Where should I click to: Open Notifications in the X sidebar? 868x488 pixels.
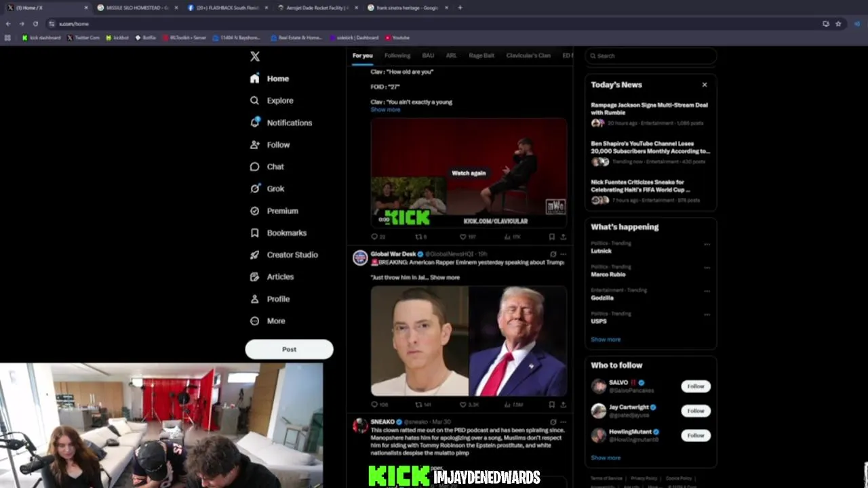click(281, 123)
